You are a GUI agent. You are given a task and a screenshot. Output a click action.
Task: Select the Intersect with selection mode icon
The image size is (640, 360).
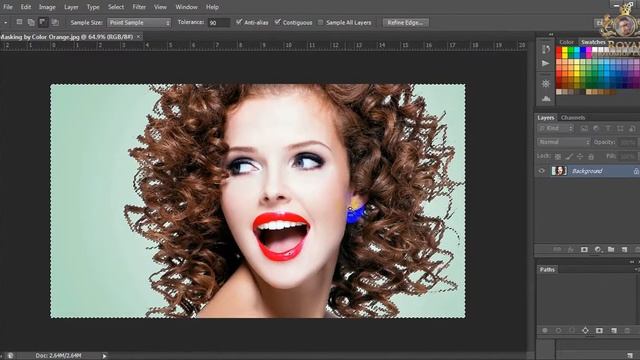[x=55, y=22]
